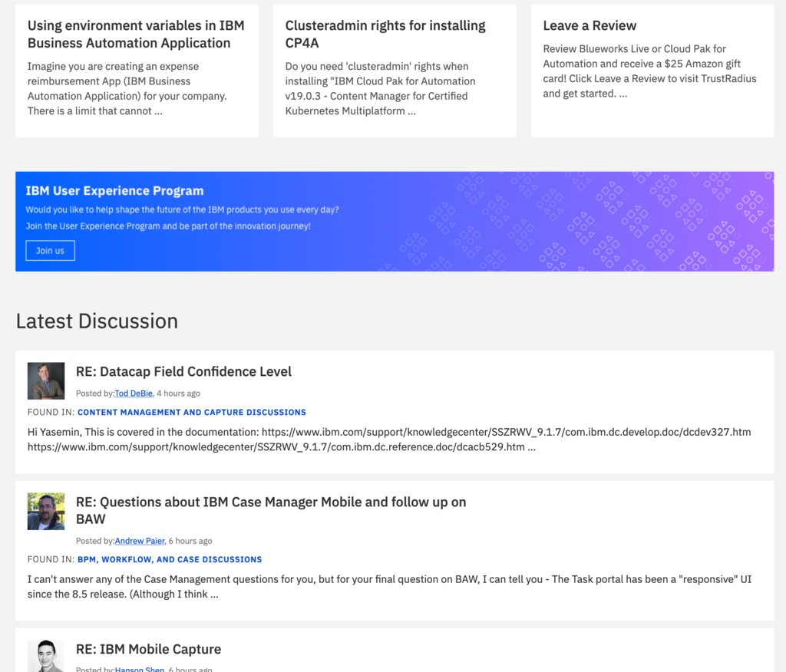786x672 pixels.
Task: Open 'Content Management and Capture Discussions' category
Action: [191, 413]
